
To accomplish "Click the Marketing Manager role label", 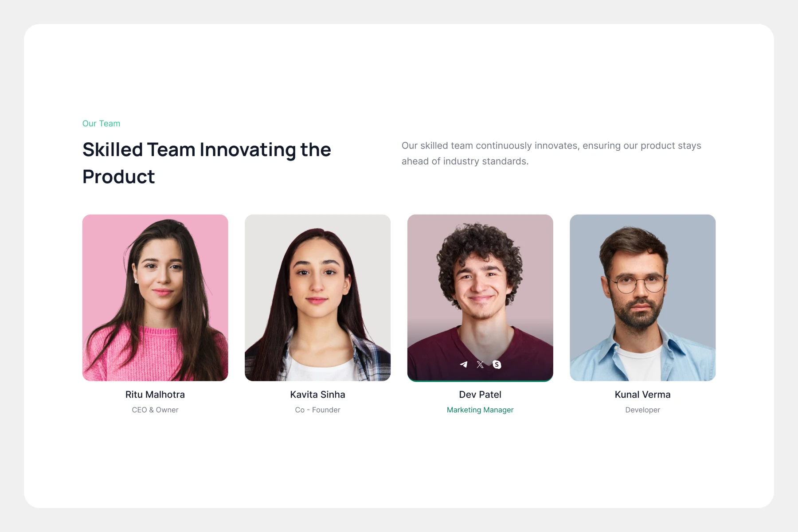I will tap(480, 410).
